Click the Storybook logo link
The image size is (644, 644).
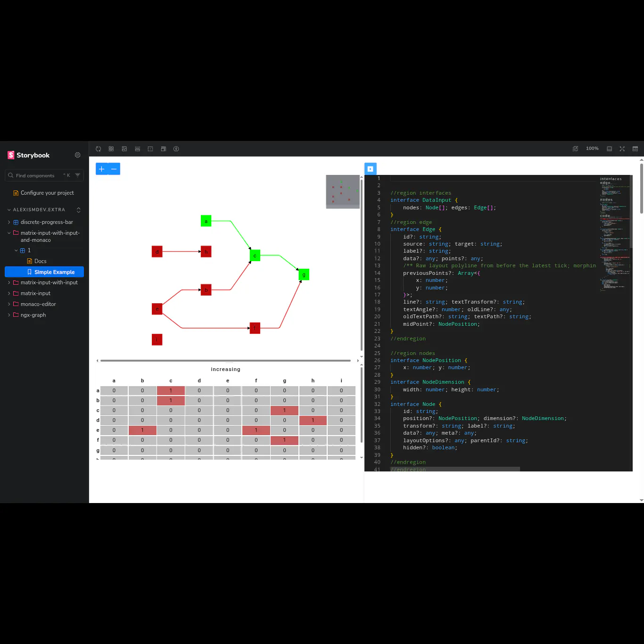29,155
